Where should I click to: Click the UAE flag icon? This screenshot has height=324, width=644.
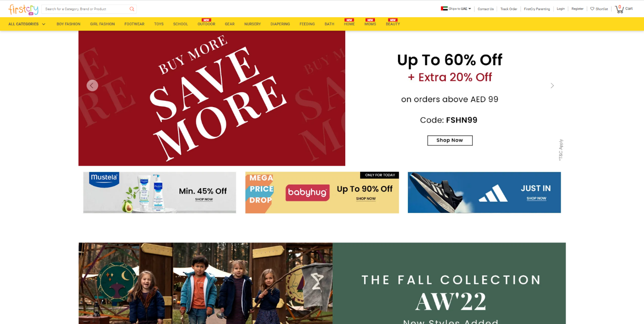click(444, 9)
